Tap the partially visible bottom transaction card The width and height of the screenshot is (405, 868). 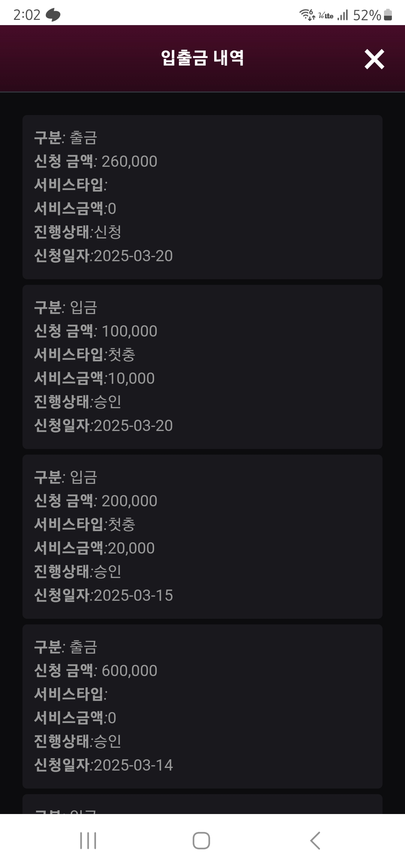click(202, 805)
